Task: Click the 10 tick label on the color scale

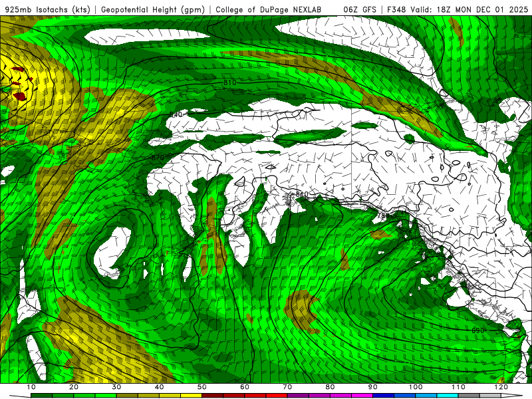Action: [31, 387]
